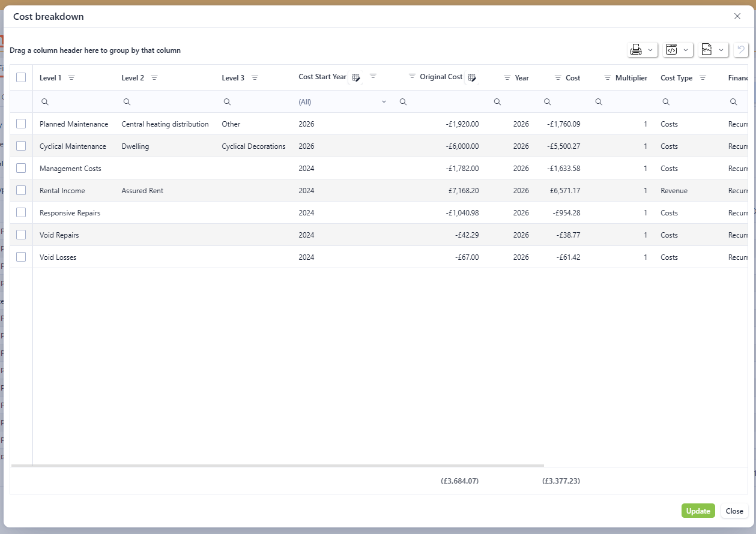Click the horizontal scrollbar under the grid
Screen dimensions: 756x534
click(276, 466)
